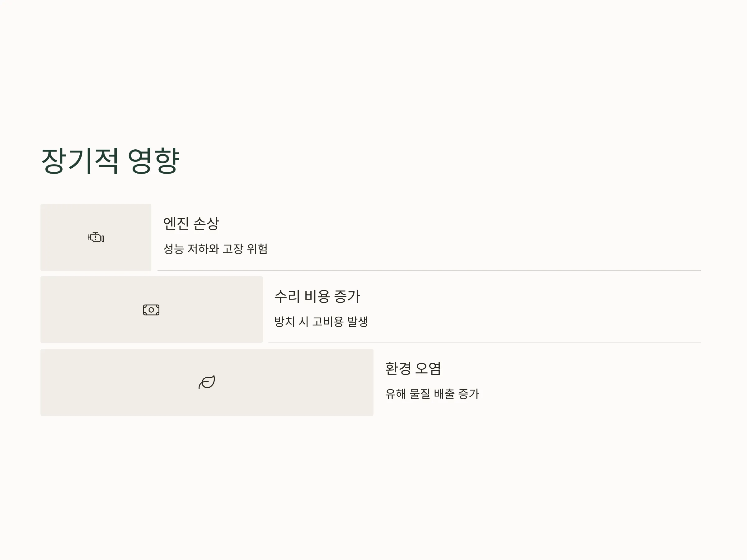Click the 환경 오염 heading

[x=413, y=368]
